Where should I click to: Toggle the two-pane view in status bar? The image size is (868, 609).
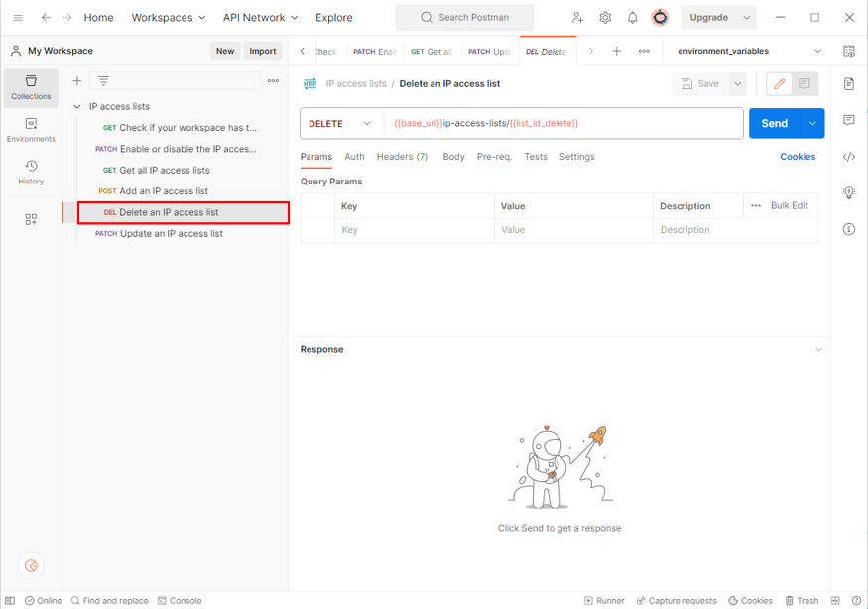[x=835, y=601]
